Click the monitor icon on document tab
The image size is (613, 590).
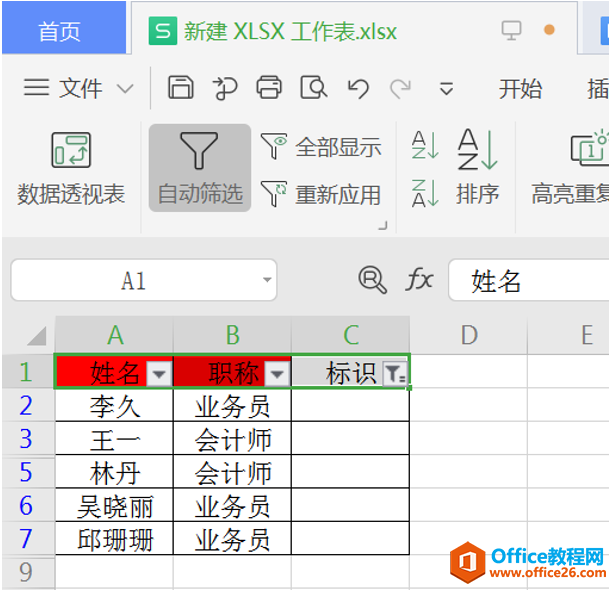click(x=511, y=30)
